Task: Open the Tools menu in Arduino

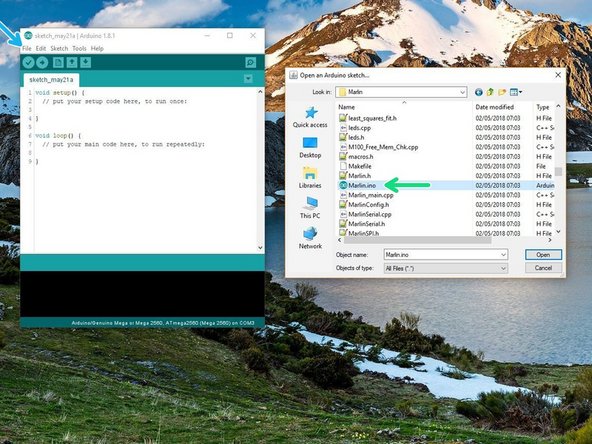Action: [x=79, y=48]
